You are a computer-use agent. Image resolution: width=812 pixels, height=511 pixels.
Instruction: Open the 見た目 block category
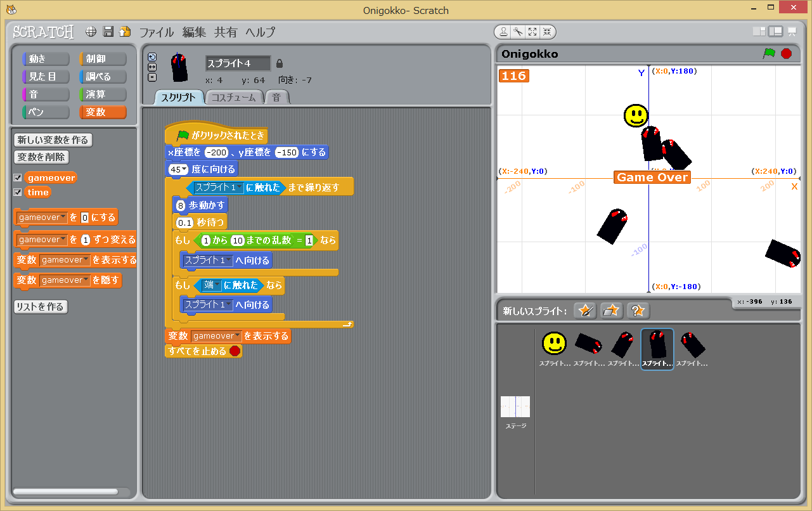(46, 77)
